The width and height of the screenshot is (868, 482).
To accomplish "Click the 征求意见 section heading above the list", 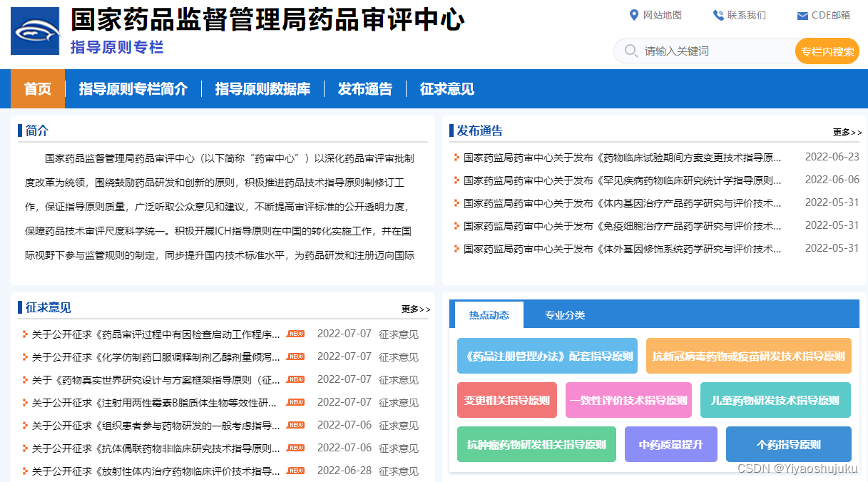I will tap(48, 307).
